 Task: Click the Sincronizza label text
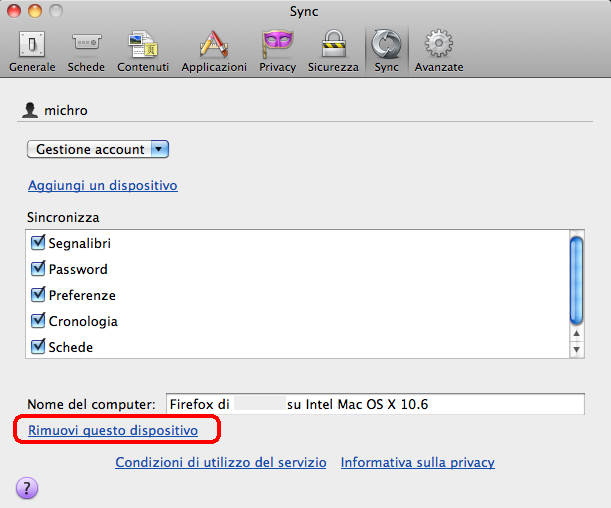pyautogui.click(x=63, y=217)
